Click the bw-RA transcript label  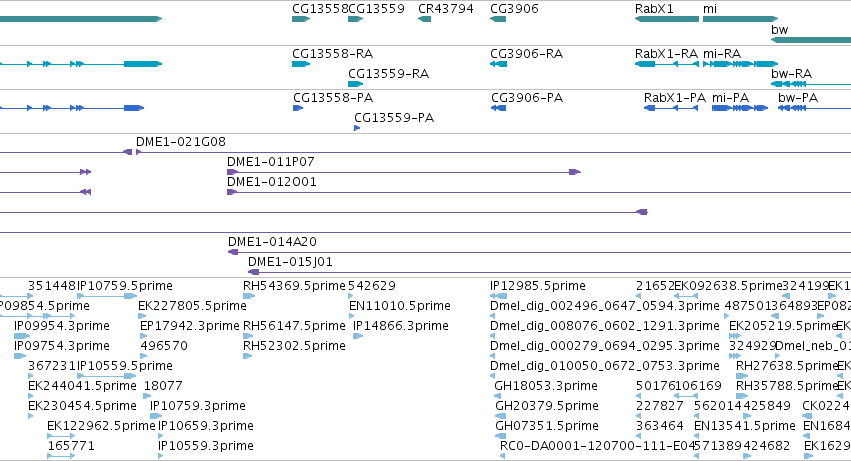pos(791,74)
